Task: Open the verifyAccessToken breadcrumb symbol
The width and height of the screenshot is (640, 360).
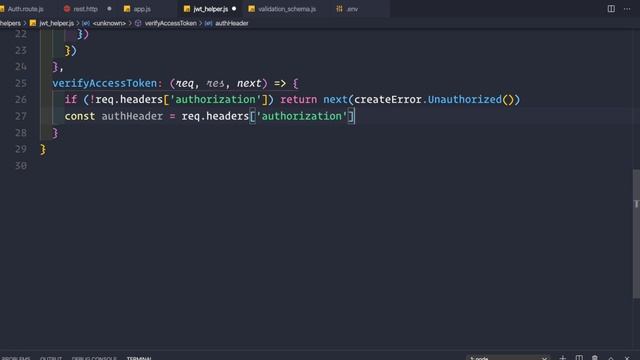Action: click(171, 23)
